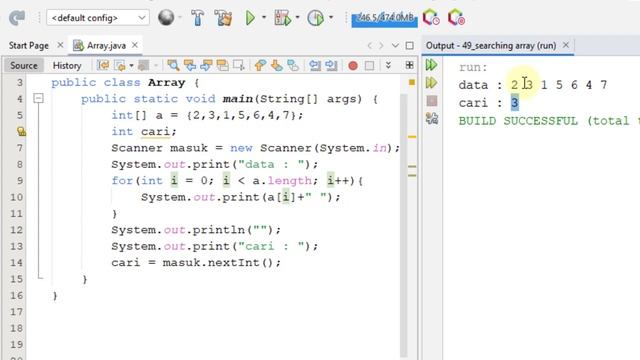Maximize the editor window with the square icon
This screenshot has width=640, height=360.
coord(410,45)
